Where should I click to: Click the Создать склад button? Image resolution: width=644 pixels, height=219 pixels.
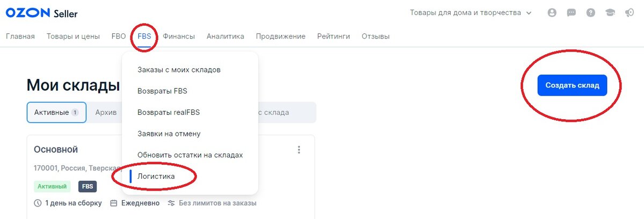pyautogui.click(x=572, y=85)
